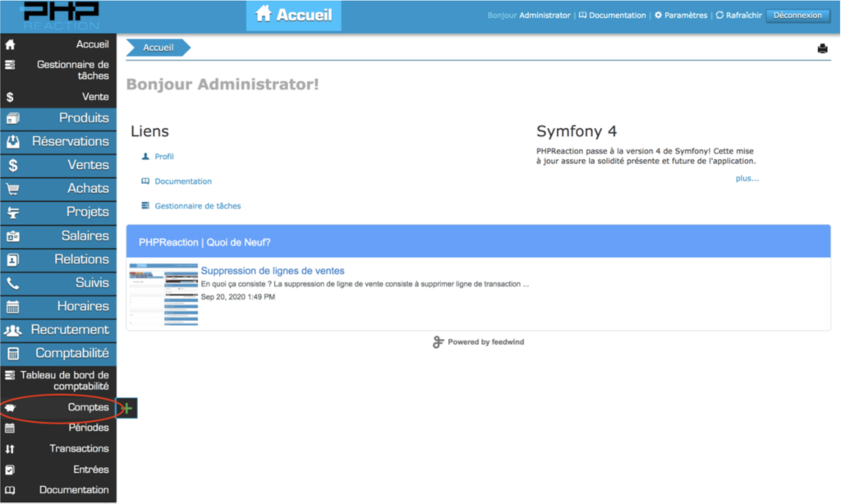Open the Profil link under Liens
The height and width of the screenshot is (504, 841).
(x=164, y=157)
